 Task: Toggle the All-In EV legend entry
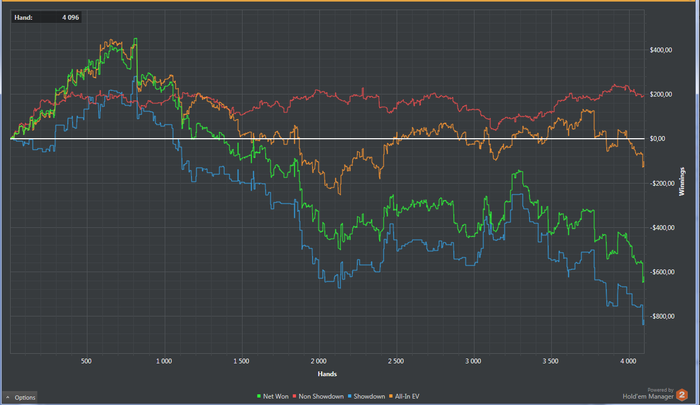[x=404, y=396]
